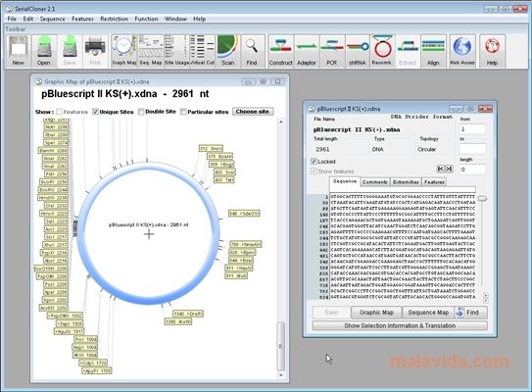Toggle the Show features checkbox
The image size is (532, 392).
pyautogui.click(x=314, y=171)
